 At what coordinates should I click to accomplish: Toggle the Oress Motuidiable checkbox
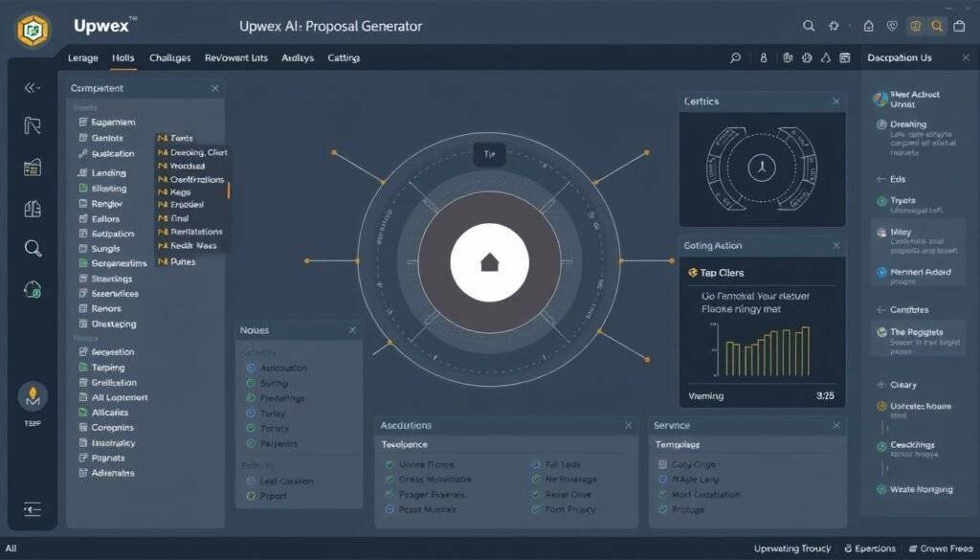click(x=390, y=480)
